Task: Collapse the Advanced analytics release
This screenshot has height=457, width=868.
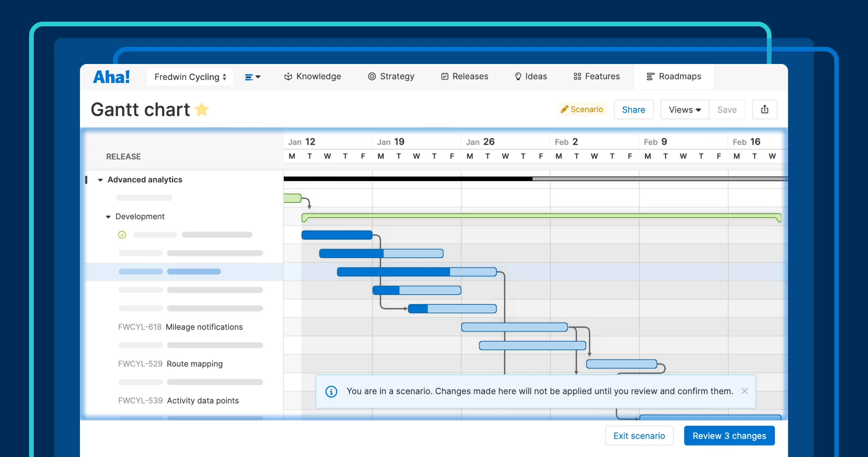Action: [x=100, y=180]
